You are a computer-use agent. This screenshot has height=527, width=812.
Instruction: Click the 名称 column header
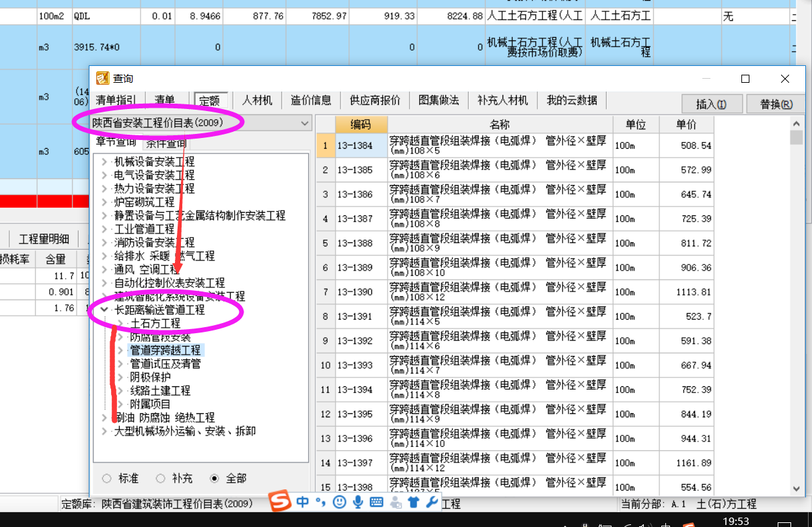tap(500, 125)
